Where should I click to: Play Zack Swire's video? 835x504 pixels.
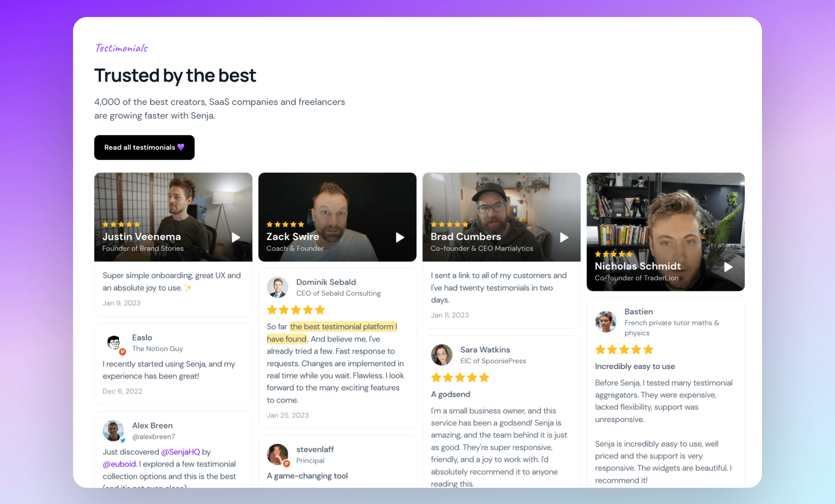(399, 237)
